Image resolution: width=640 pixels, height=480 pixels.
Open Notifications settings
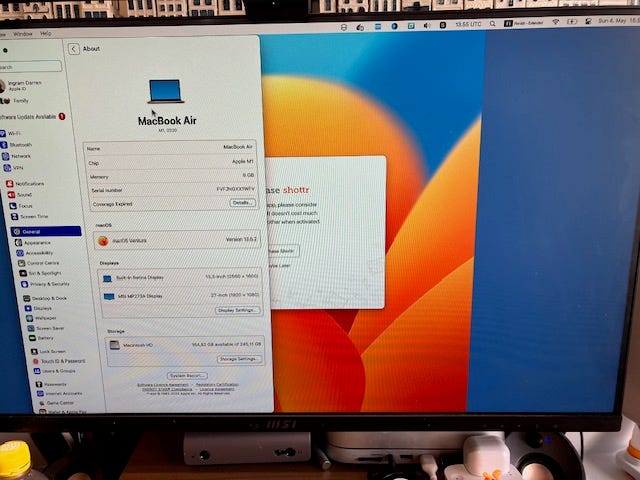pyautogui.click(x=25, y=184)
